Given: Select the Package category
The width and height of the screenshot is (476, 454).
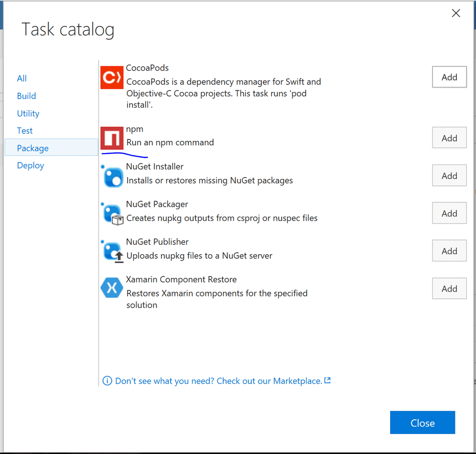Looking at the screenshot, I should (52, 148).
